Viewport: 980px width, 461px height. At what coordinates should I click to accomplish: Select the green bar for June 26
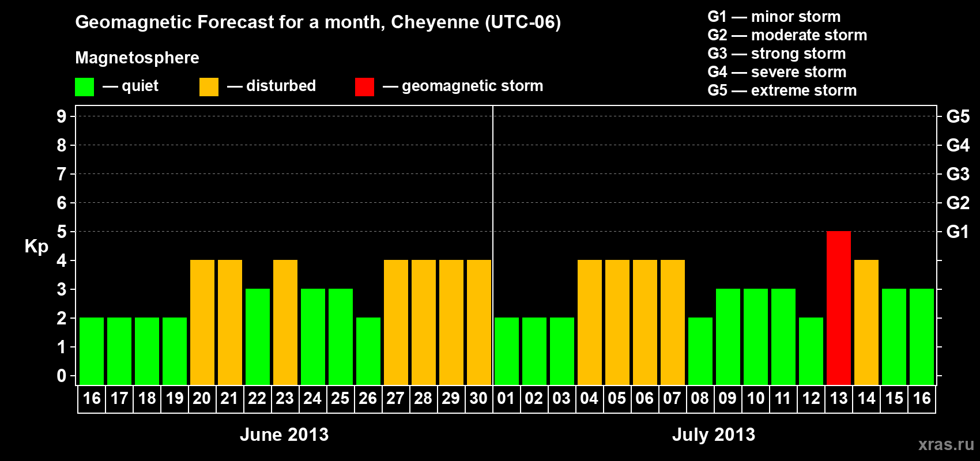tap(368, 351)
